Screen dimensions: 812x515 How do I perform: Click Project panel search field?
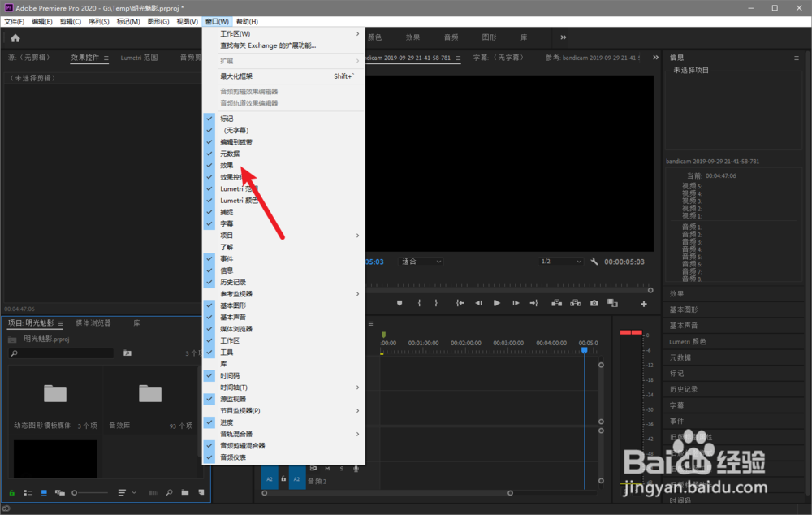click(62, 353)
